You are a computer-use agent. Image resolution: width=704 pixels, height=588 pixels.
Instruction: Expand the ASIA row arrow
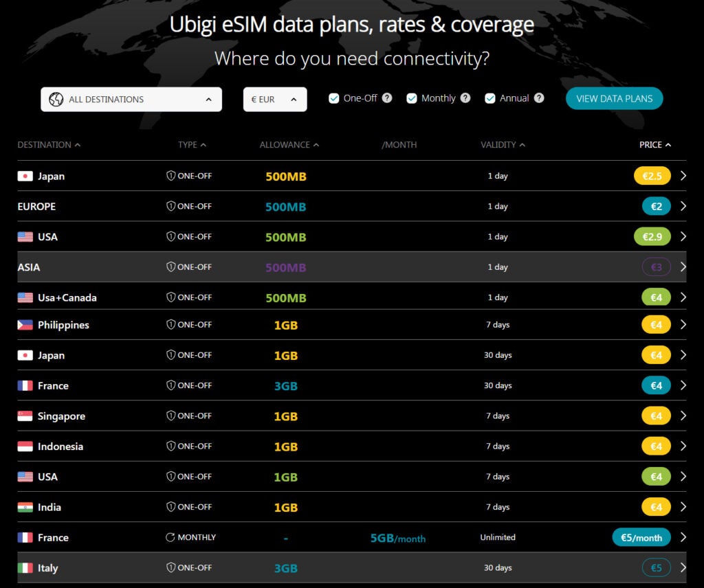(x=683, y=267)
